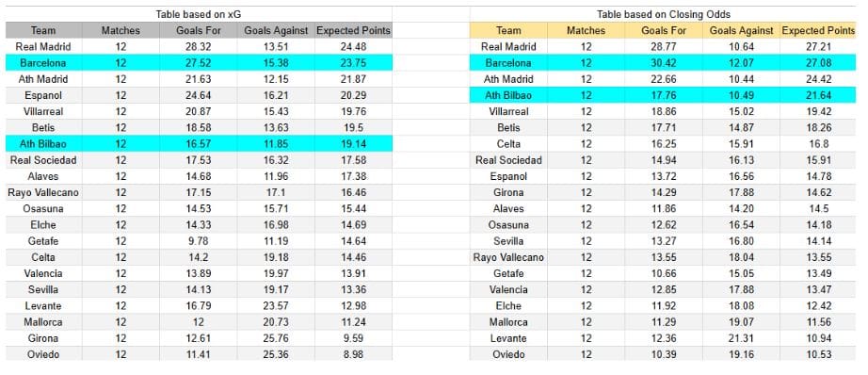This screenshot has height=375, width=868.
Task: Click Levante goals against 21.31
Action: tap(741, 338)
